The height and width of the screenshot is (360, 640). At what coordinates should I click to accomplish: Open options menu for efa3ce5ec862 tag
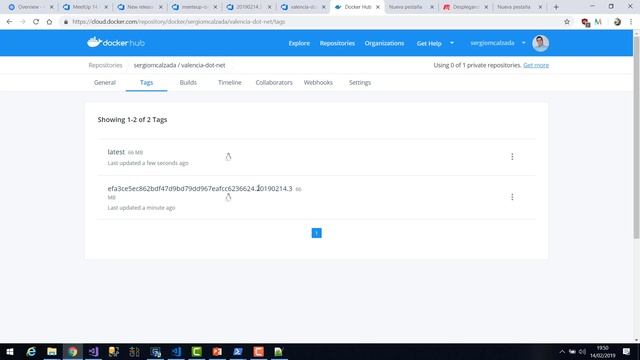(x=512, y=197)
